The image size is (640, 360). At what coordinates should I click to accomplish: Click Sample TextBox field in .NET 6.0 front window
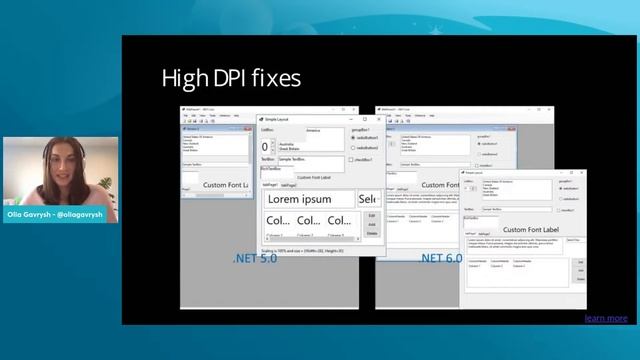[517, 209]
